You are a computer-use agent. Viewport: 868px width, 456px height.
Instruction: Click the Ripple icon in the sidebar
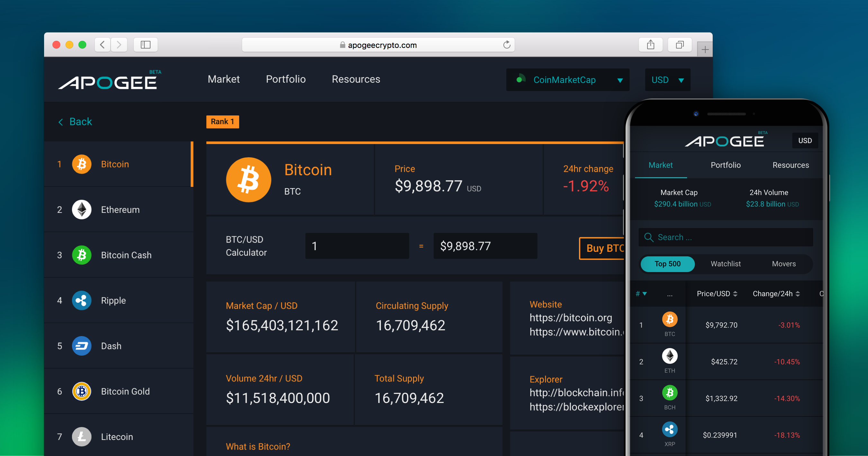(x=82, y=300)
